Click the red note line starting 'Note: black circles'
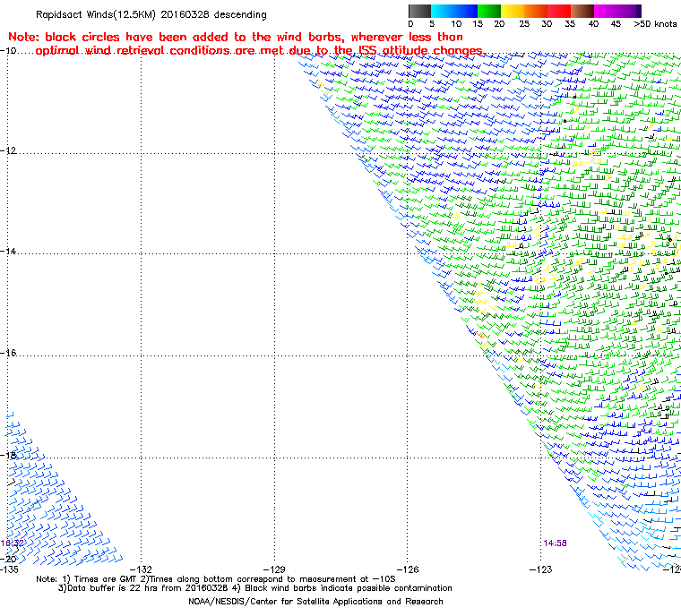The height and width of the screenshot is (616, 681). coord(236,37)
